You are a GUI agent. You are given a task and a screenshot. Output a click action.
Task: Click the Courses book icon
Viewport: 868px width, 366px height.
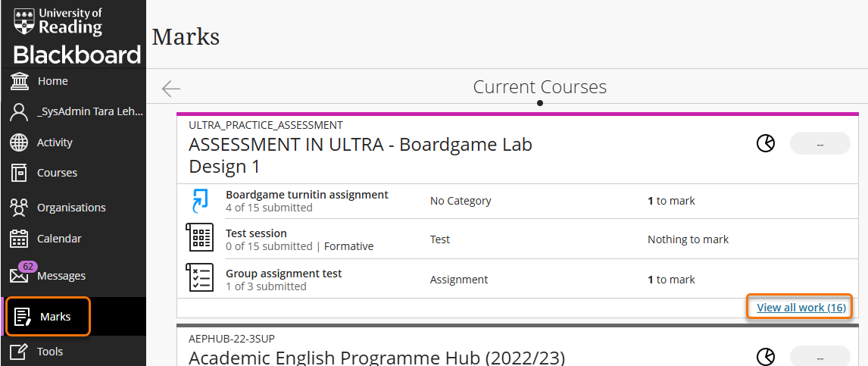pos(19,174)
